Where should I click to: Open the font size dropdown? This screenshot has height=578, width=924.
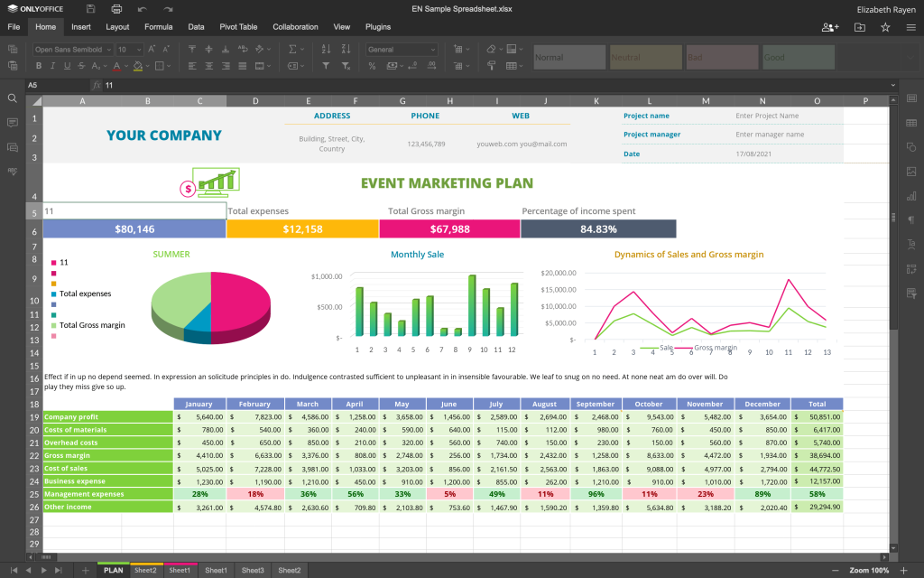(x=138, y=49)
